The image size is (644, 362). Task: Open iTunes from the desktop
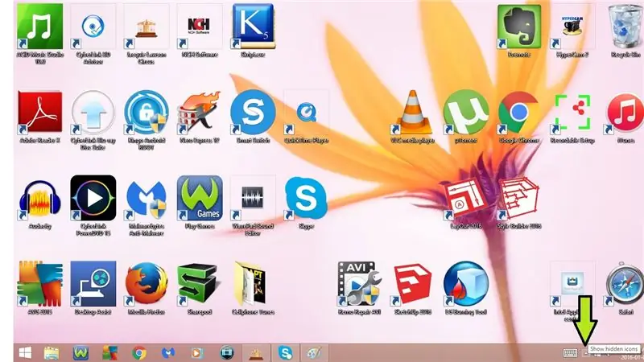pyautogui.click(x=625, y=113)
